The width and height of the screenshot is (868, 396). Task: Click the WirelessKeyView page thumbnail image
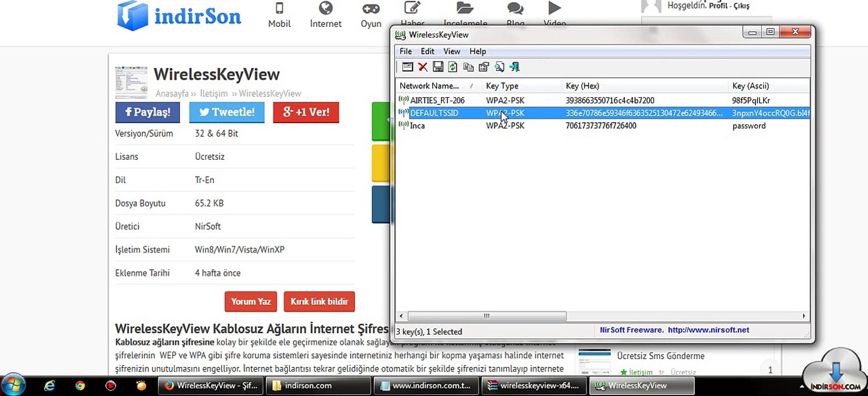click(x=131, y=83)
